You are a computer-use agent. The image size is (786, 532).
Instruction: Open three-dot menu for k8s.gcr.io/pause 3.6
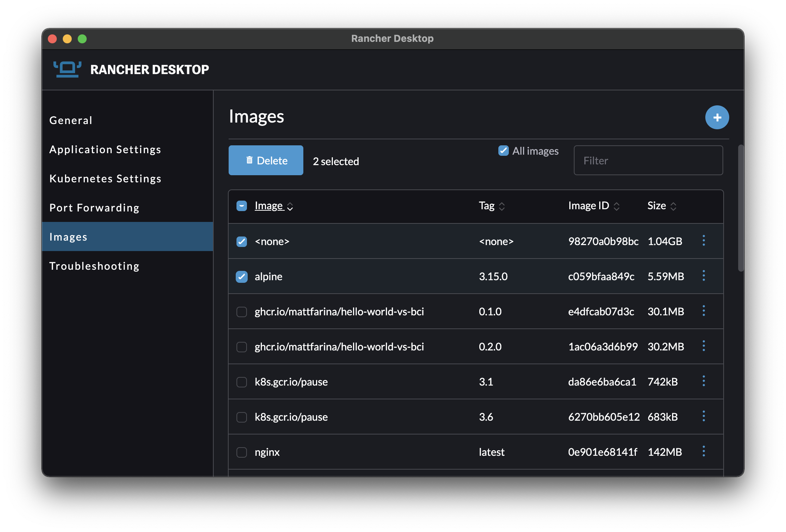703,416
